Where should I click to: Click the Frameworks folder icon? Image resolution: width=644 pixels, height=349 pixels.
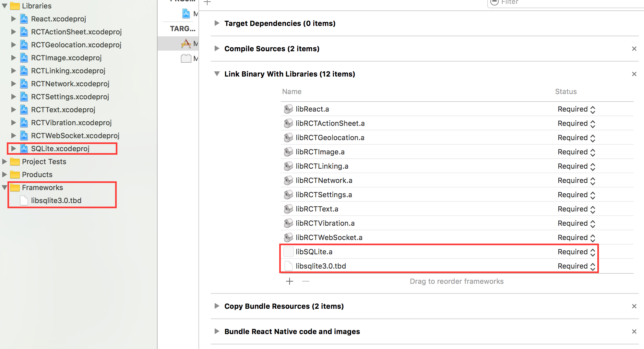point(15,187)
